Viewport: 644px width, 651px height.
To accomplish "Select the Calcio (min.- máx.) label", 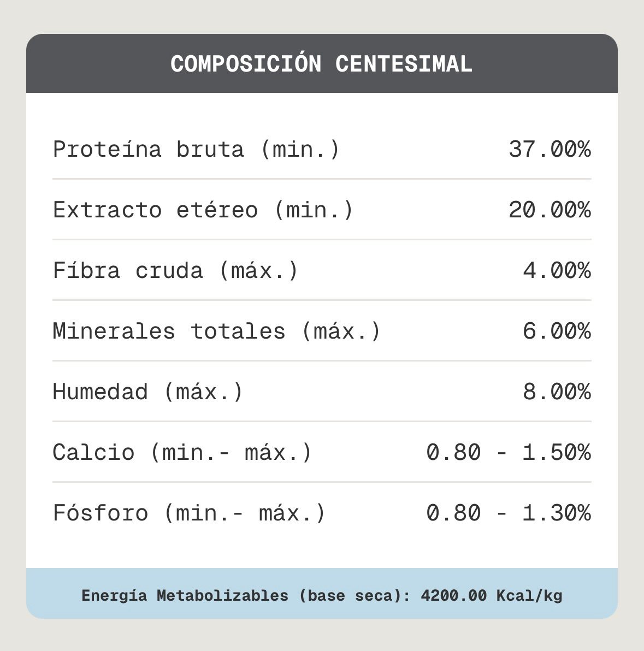I will click(x=182, y=452).
